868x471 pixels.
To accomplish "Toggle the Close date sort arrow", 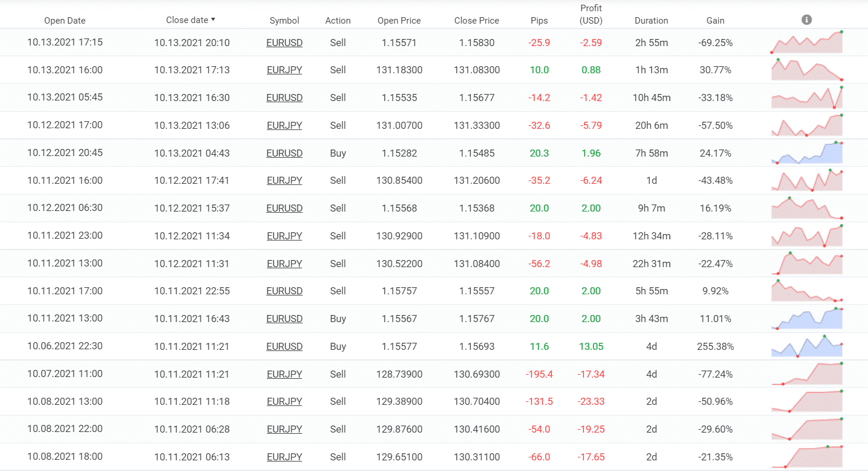I will click(x=213, y=20).
